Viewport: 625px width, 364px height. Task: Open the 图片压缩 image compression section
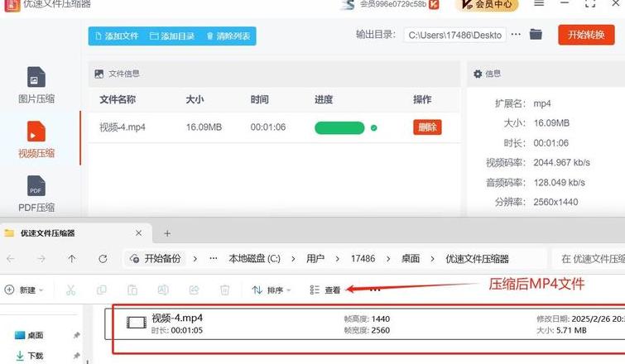[36, 85]
